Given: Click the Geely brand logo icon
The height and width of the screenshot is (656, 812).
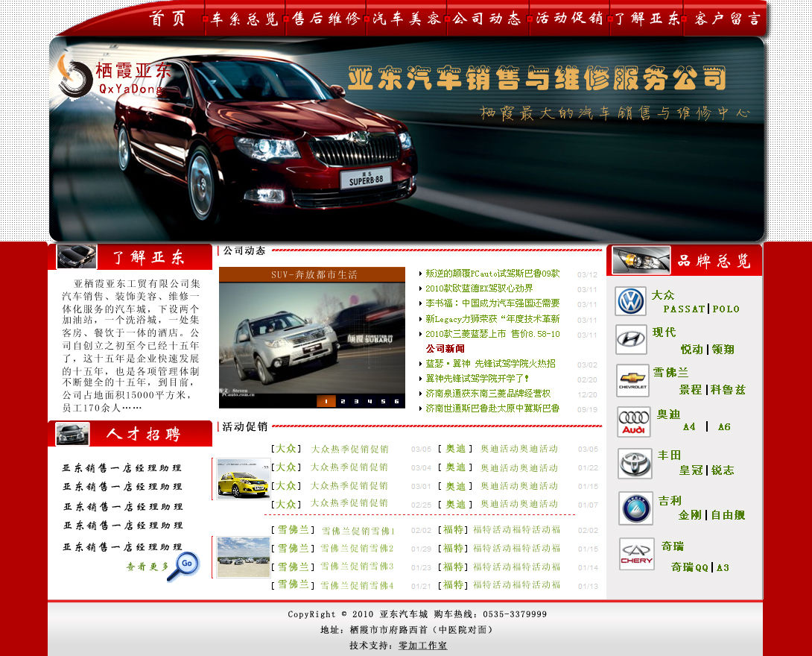Looking at the screenshot, I should (635, 508).
